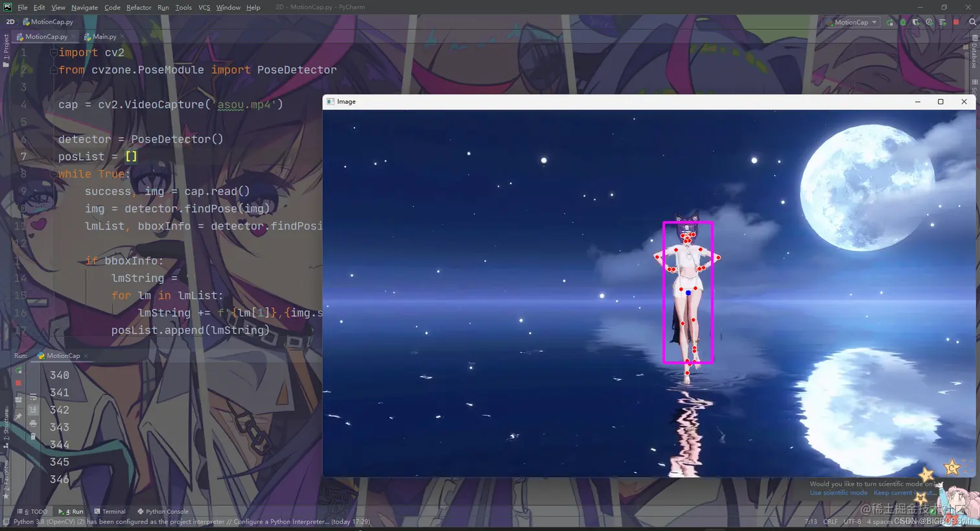980x531 pixels.
Task: Collapse the while True fold arrow
Action: pyautogui.click(x=53, y=174)
